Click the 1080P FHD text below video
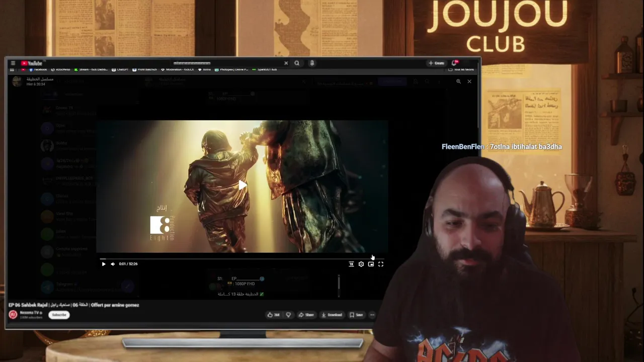Screen dimensions: 644x362 (244, 284)
